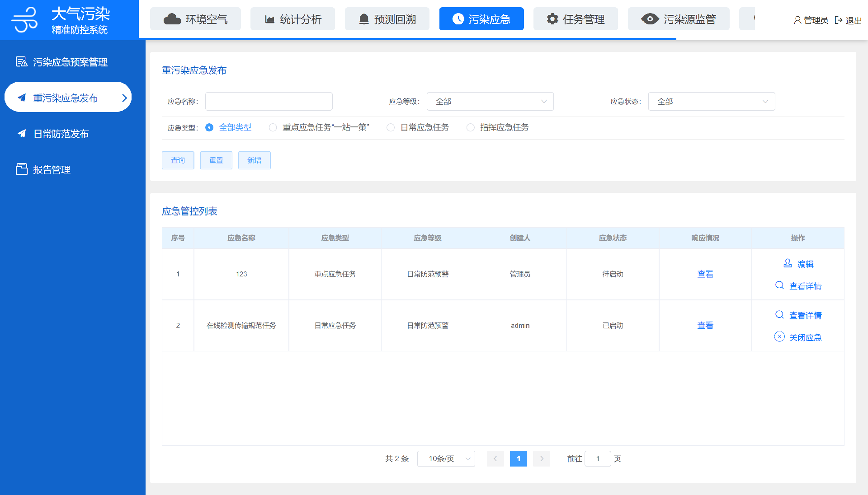Click 查看 link for 在线检测传输规范任务
The width and height of the screenshot is (868, 495).
(x=705, y=325)
